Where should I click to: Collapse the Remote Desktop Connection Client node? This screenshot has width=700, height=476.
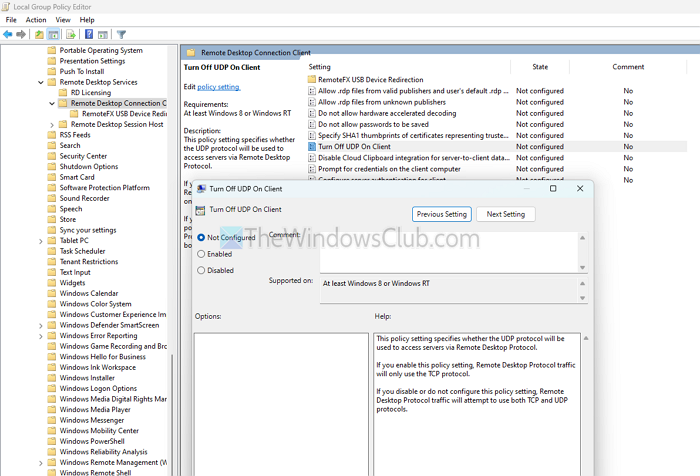tap(52, 103)
